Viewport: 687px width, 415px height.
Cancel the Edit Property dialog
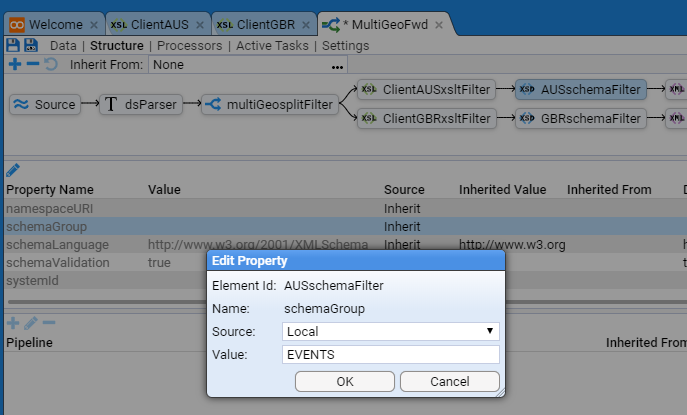[449, 381]
